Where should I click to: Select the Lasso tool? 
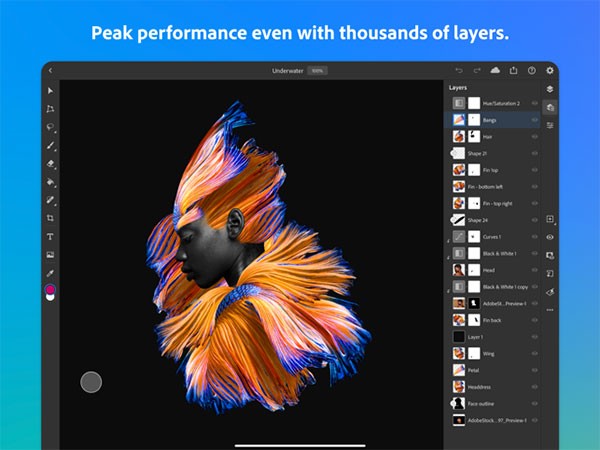click(x=50, y=127)
